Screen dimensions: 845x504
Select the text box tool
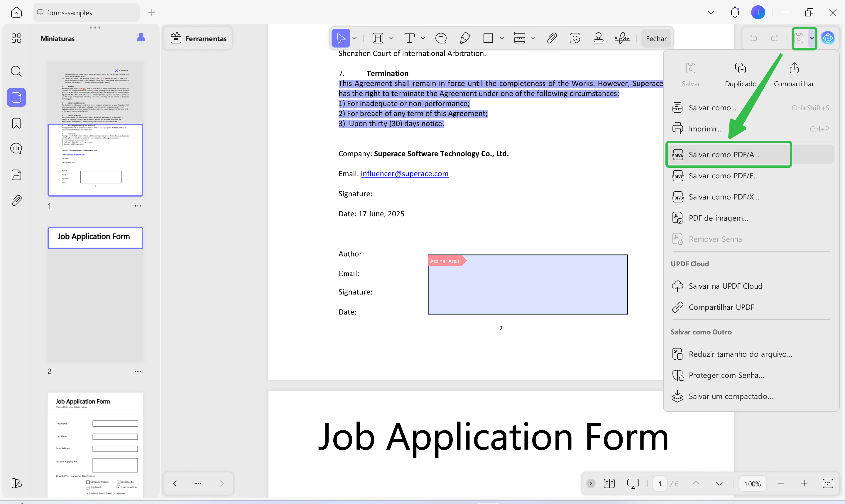click(409, 38)
